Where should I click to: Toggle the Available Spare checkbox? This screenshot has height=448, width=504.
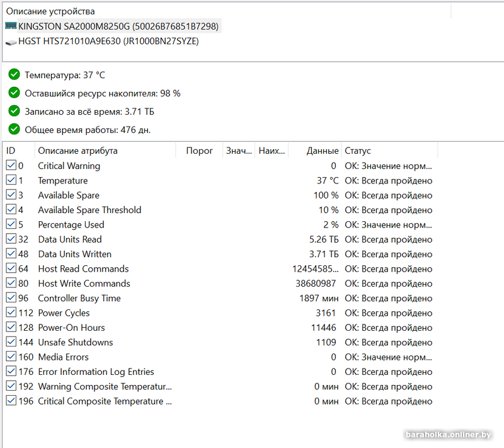pyautogui.click(x=11, y=195)
